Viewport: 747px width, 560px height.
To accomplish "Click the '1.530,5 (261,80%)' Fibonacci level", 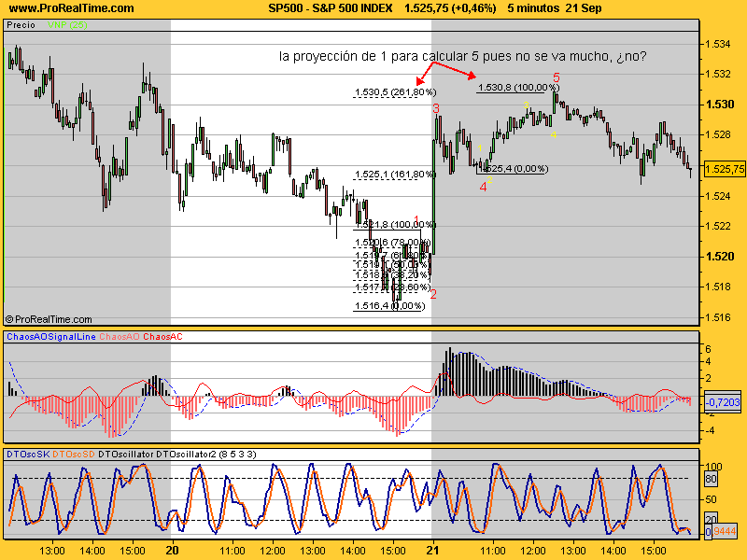I will [395, 91].
